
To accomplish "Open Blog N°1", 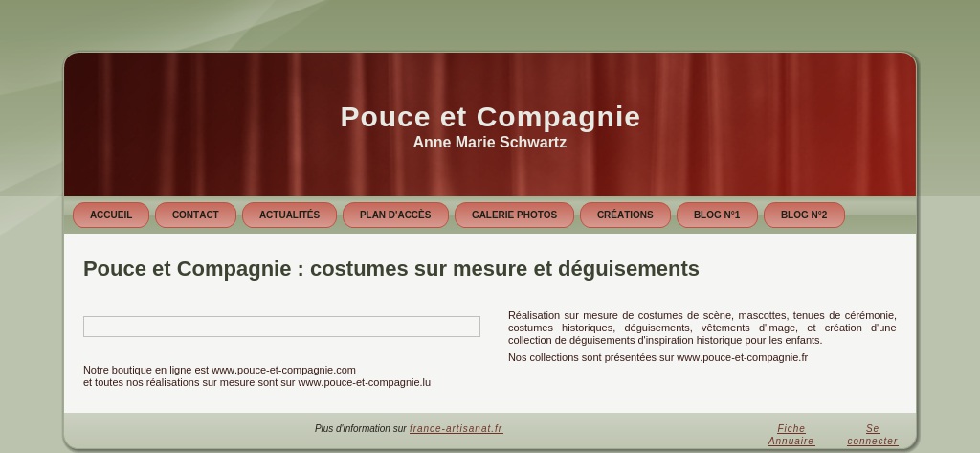I will click(x=717, y=215).
